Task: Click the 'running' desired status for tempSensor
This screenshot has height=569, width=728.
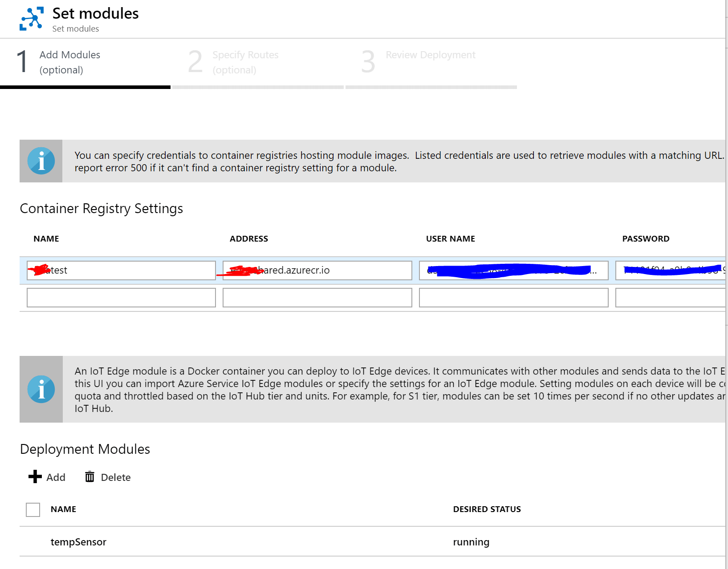Action: click(471, 542)
